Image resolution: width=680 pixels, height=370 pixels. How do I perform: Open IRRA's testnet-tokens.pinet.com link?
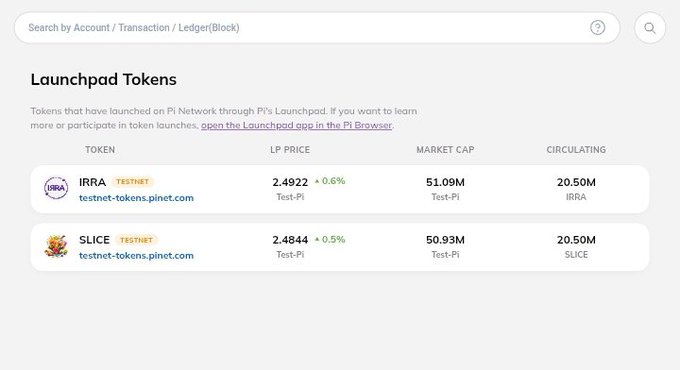point(136,198)
